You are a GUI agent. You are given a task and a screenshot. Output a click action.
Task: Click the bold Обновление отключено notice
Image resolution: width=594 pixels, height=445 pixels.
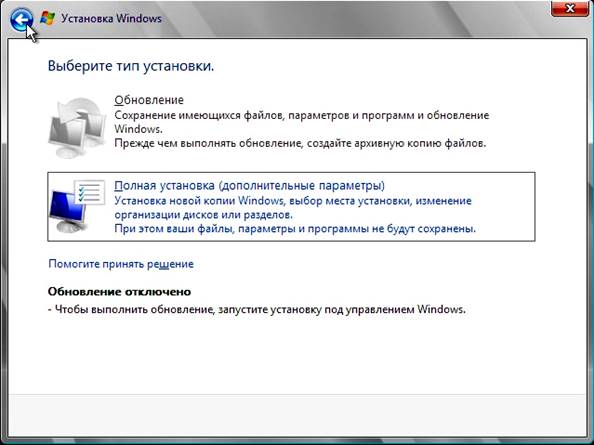[119, 292]
